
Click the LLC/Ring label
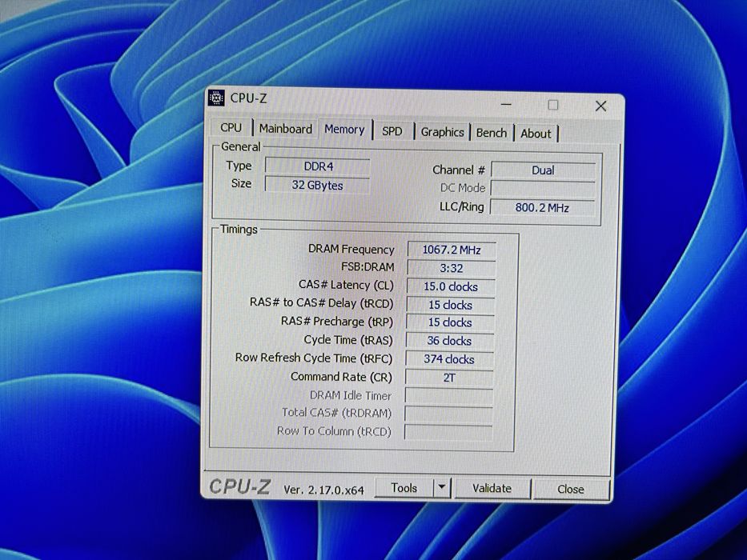pos(461,206)
